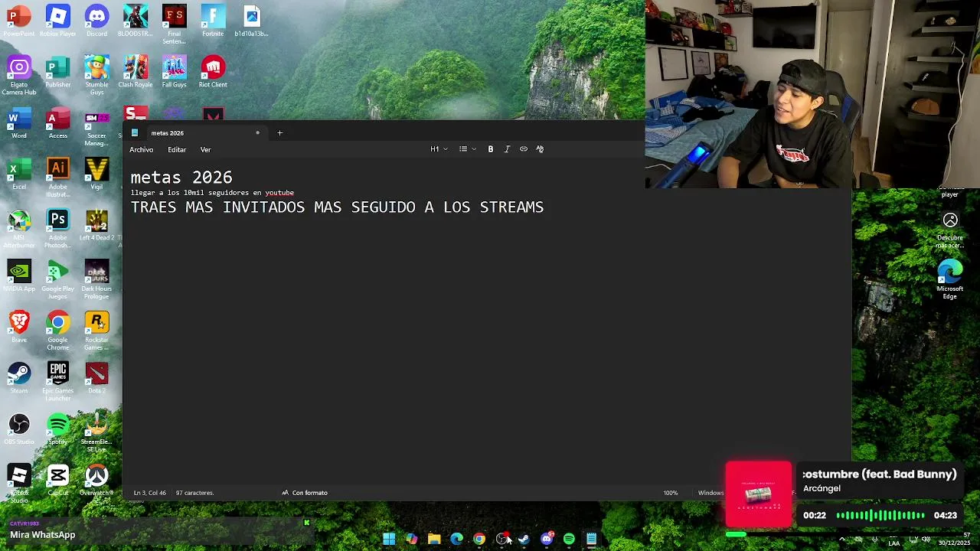The height and width of the screenshot is (551, 980).
Task: Open the BLOODSTRIKE desktop shortcut
Action: [136, 21]
